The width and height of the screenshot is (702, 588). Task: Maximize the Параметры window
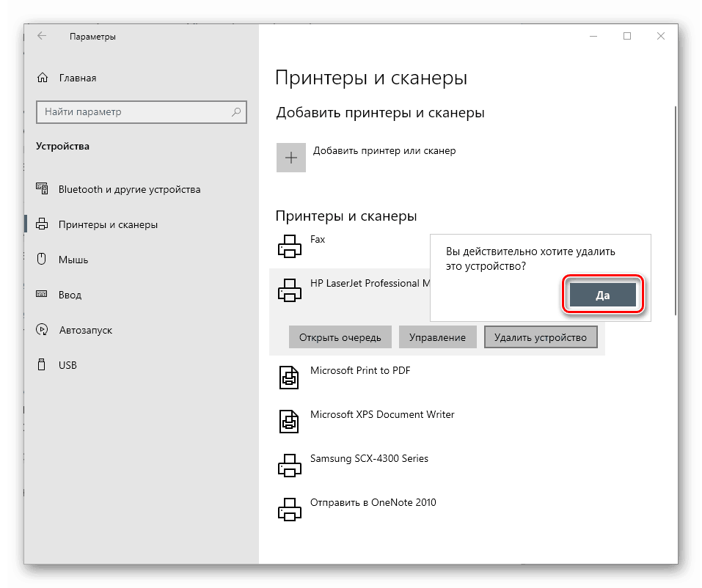click(626, 36)
